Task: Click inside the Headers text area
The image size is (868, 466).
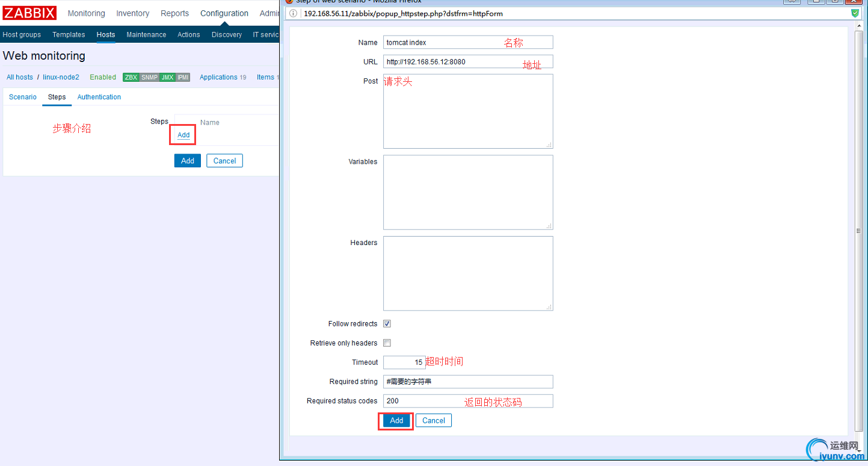Action: (468, 273)
